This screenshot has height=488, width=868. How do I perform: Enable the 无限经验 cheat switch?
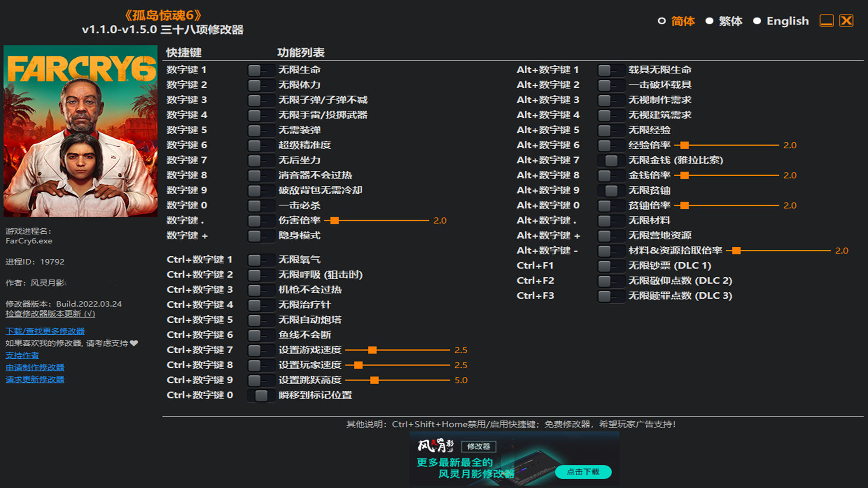point(611,130)
